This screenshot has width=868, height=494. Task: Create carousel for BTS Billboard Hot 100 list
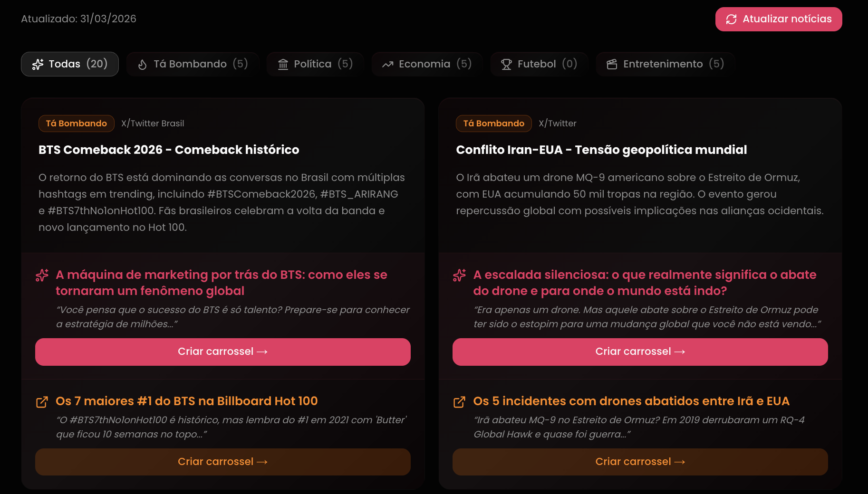coord(222,462)
